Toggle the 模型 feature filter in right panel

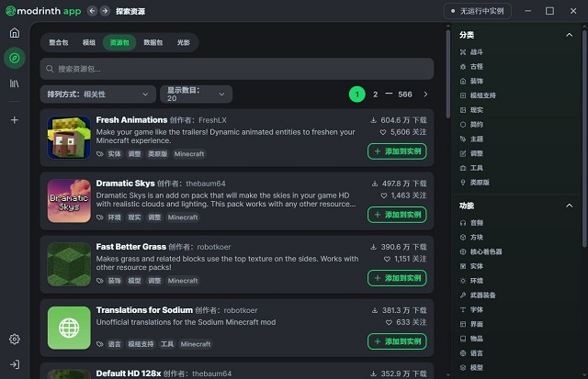(471, 368)
